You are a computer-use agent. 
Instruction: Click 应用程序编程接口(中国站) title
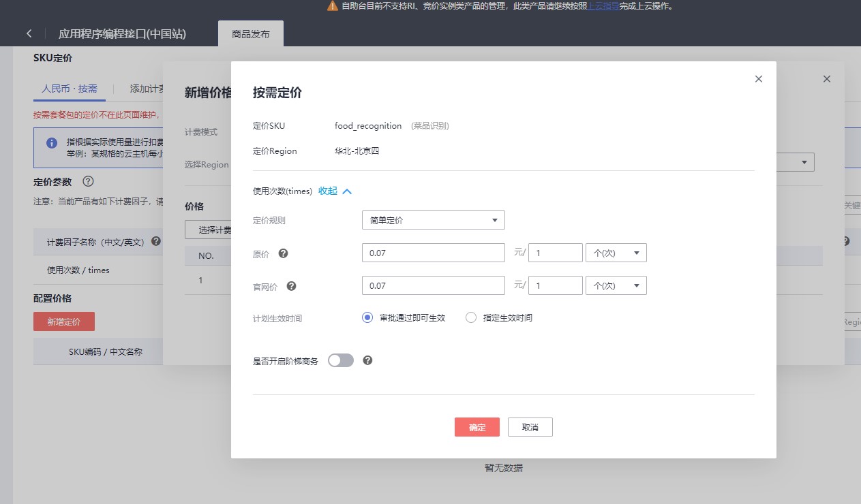pyautogui.click(x=122, y=33)
